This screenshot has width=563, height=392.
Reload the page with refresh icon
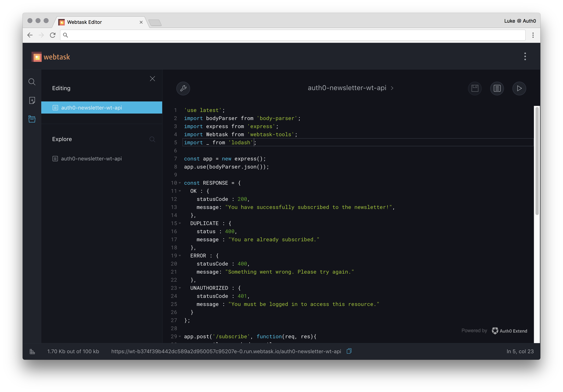(x=52, y=35)
